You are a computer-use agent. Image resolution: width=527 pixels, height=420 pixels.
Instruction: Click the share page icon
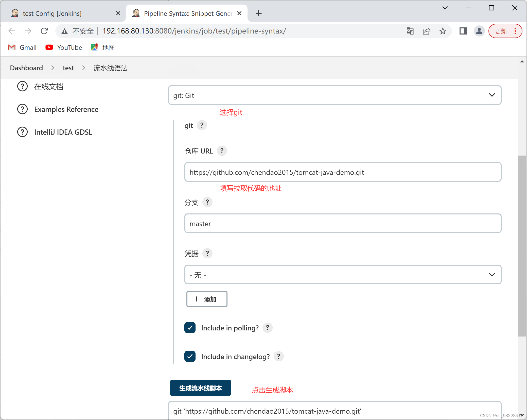coord(426,31)
